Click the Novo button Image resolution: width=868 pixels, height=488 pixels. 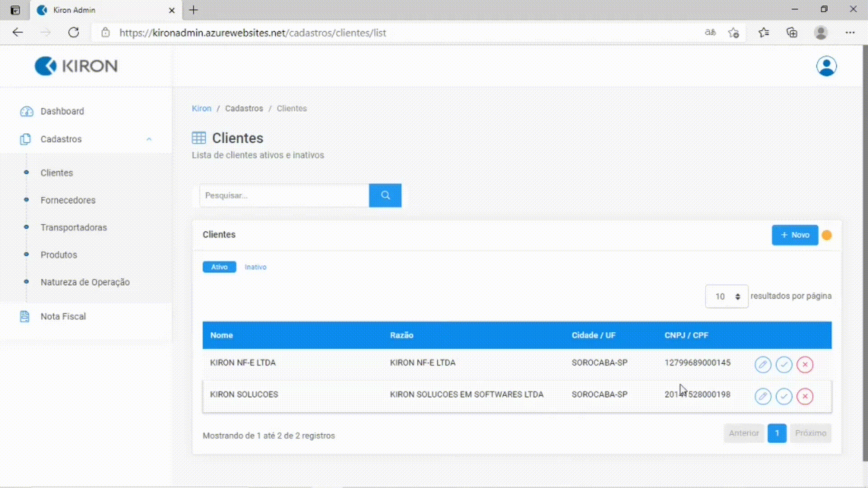(795, 235)
